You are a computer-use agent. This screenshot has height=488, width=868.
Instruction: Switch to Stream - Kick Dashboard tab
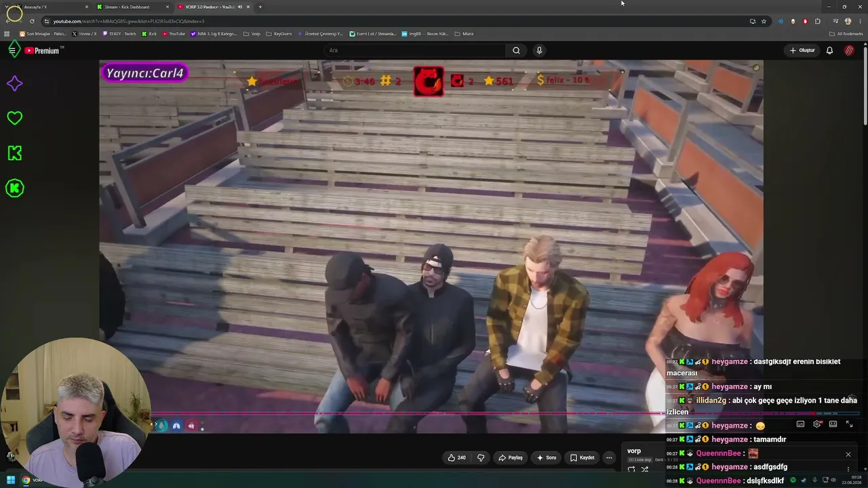[132, 7]
